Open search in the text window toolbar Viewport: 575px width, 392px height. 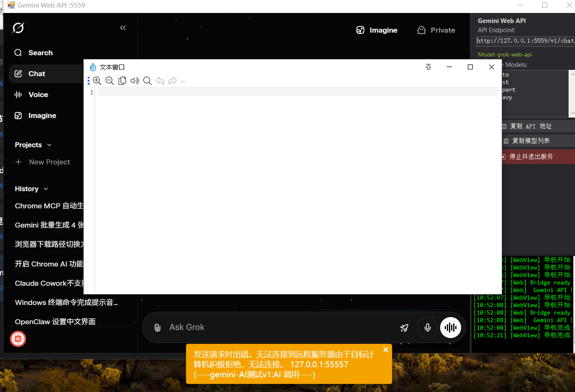coord(147,81)
